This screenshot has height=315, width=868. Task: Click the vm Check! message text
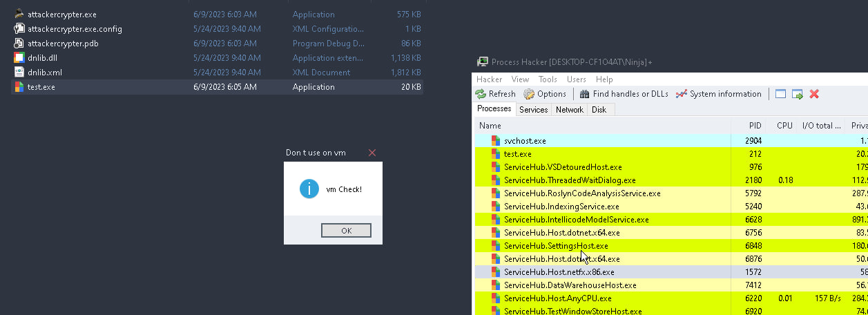[344, 189]
